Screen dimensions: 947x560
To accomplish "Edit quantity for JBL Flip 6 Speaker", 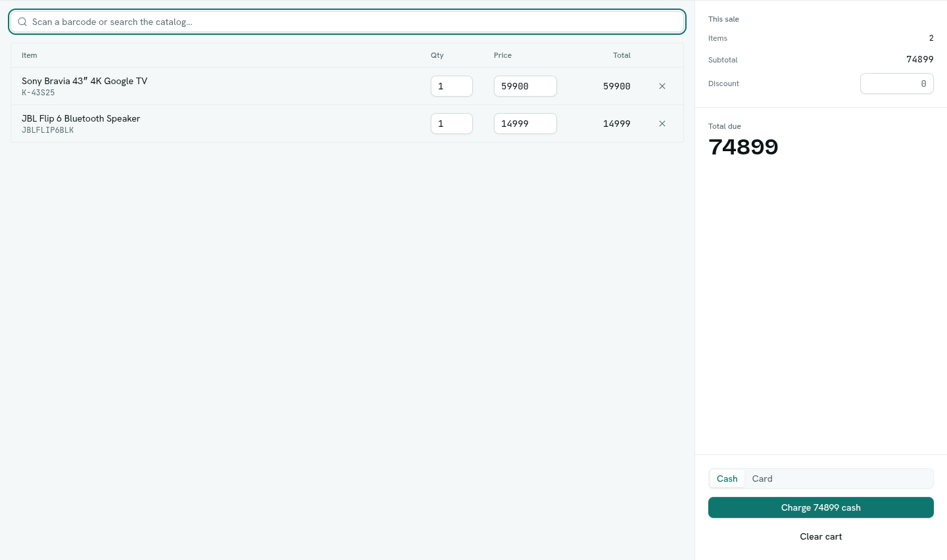I will (x=452, y=124).
